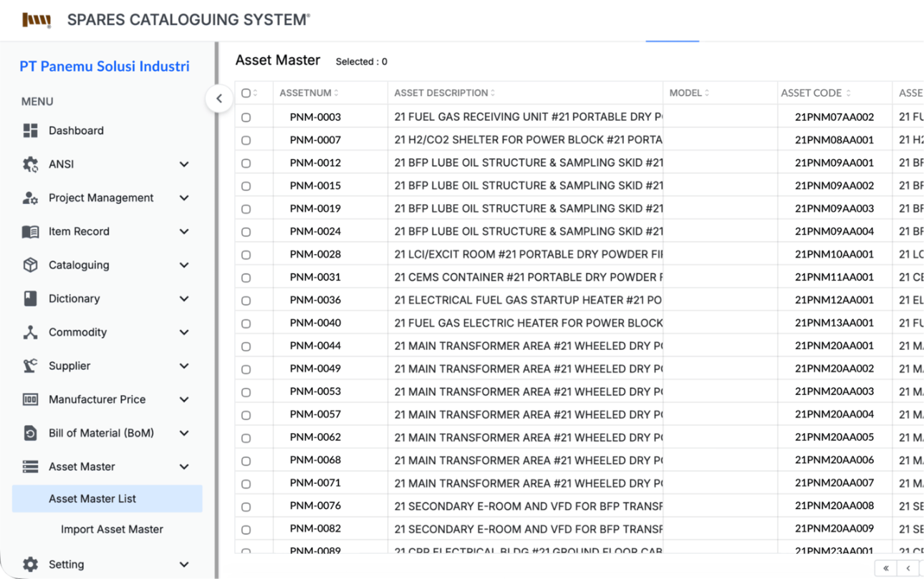The image size is (924, 579).
Task: Click the Supplier robot-arm icon
Action: coord(30,366)
